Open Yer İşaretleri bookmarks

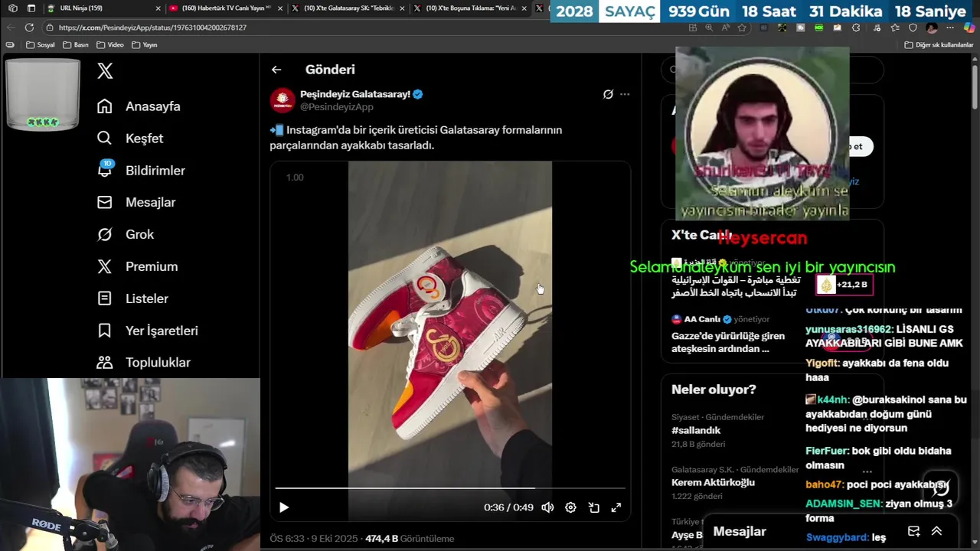point(147,331)
